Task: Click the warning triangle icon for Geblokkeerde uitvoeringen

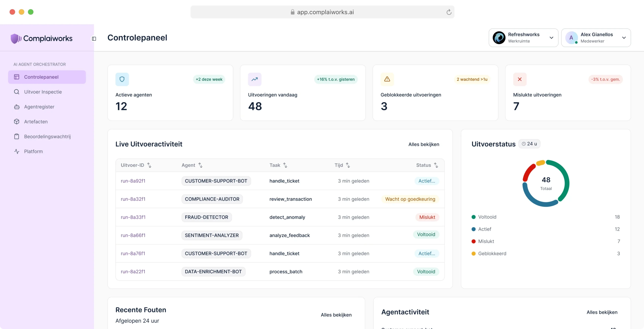Action: [387, 79]
